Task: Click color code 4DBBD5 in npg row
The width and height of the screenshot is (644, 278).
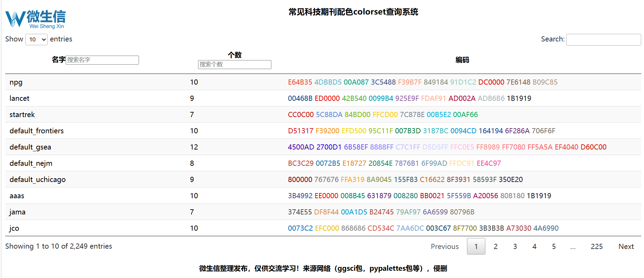Action: point(328,82)
